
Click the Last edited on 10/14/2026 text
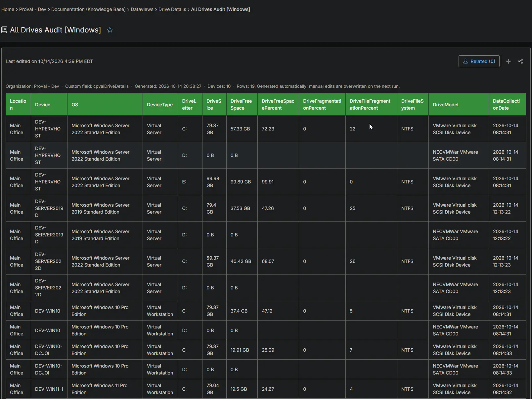49,61
